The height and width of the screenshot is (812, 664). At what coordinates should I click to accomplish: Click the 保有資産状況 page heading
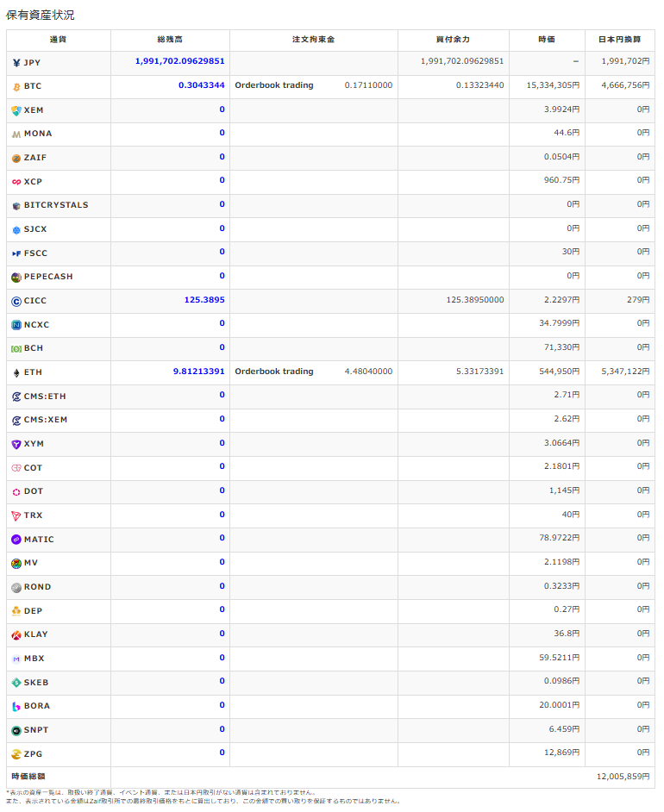point(40,15)
